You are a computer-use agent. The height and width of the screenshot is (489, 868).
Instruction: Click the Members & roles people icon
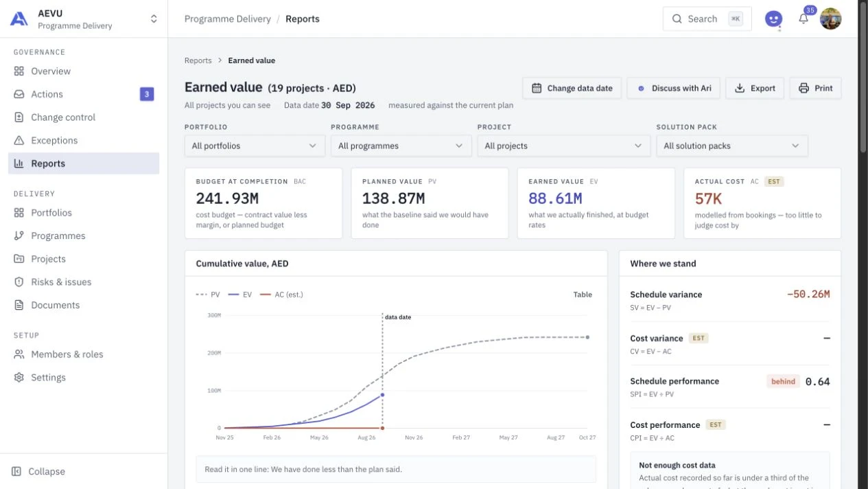click(x=19, y=354)
